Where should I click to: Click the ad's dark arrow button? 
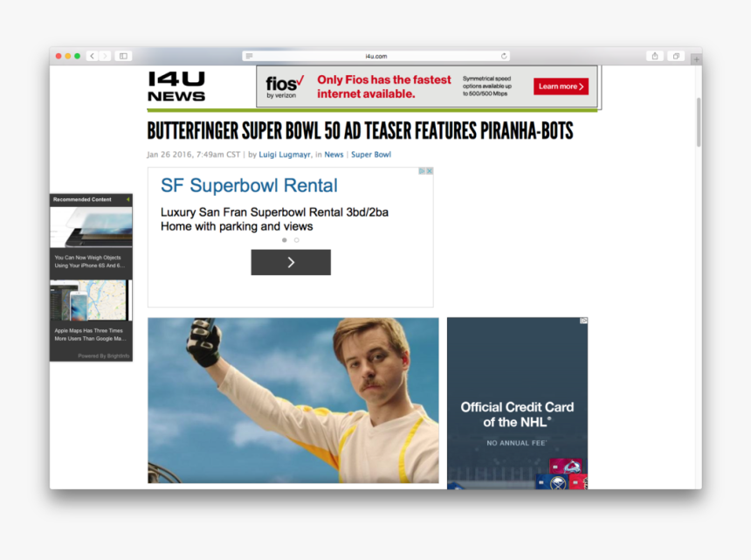pyautogui.click(x=291, y=262)
